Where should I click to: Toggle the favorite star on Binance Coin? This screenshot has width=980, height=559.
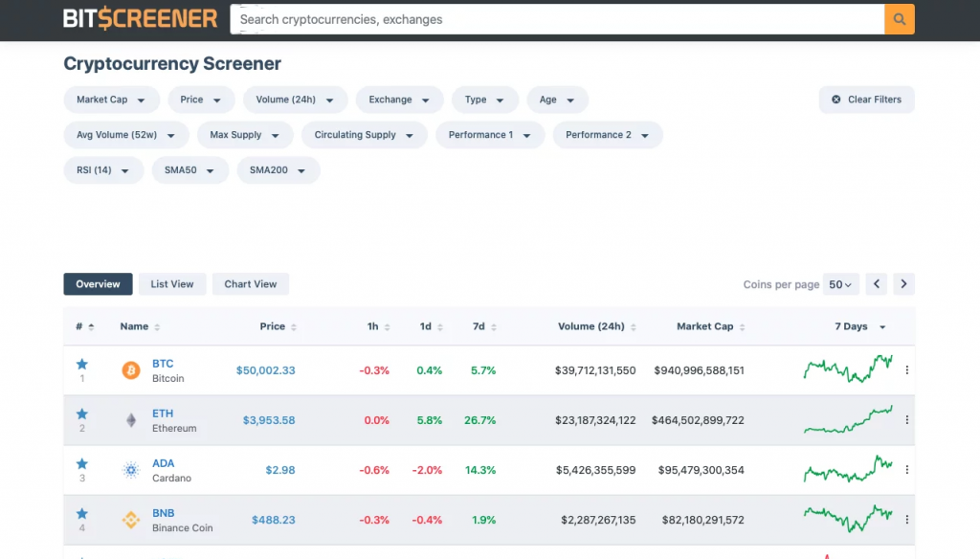coord(81,512)
